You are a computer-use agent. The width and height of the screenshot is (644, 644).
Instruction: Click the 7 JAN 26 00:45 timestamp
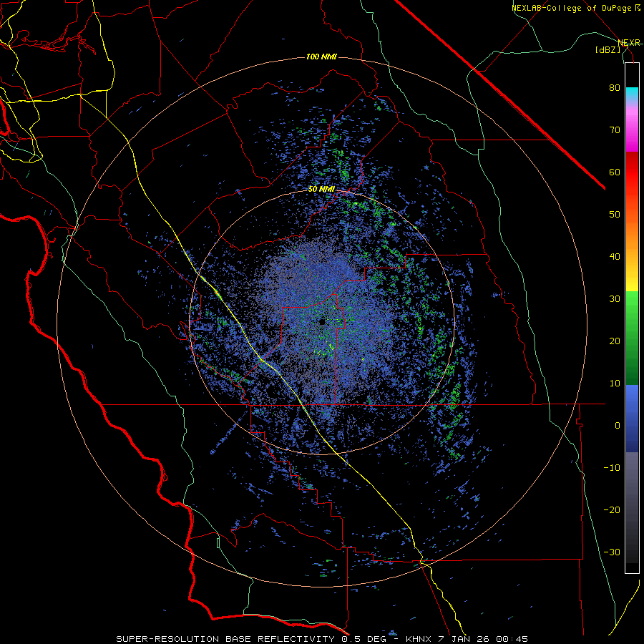(x=482, y=639)
